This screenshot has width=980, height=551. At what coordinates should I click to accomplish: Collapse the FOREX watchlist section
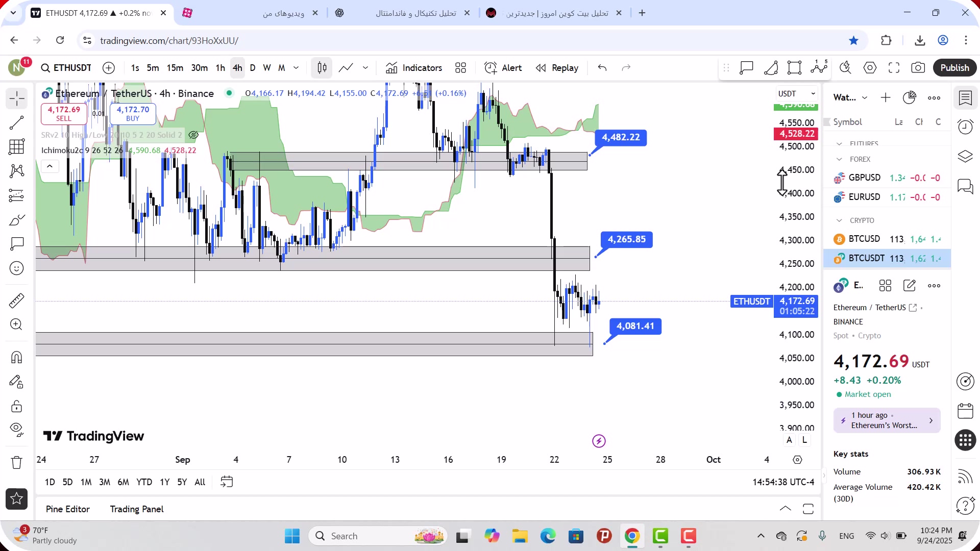coord(839,159)
